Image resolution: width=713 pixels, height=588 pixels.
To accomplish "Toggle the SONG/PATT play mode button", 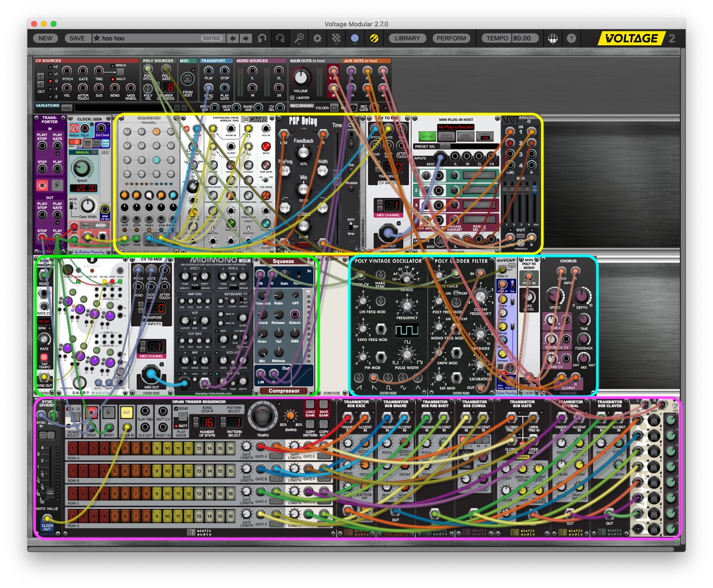I will pyautogui.click(x=182, y=417).
